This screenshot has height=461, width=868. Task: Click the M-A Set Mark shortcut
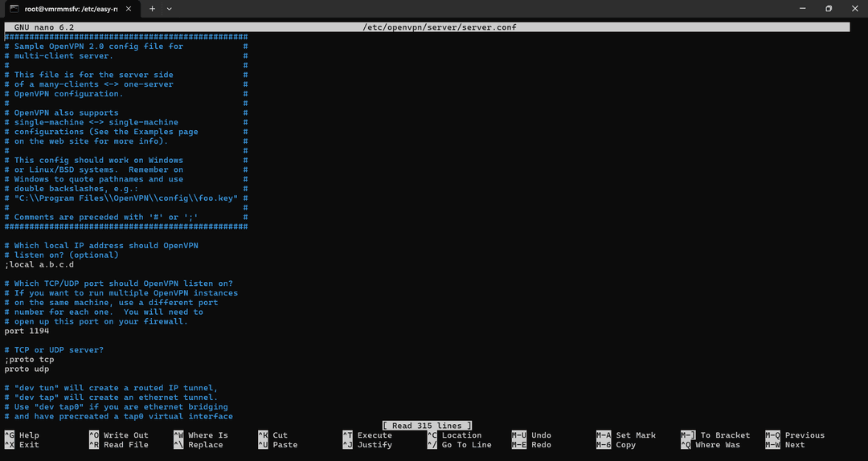tap(626, 435)
